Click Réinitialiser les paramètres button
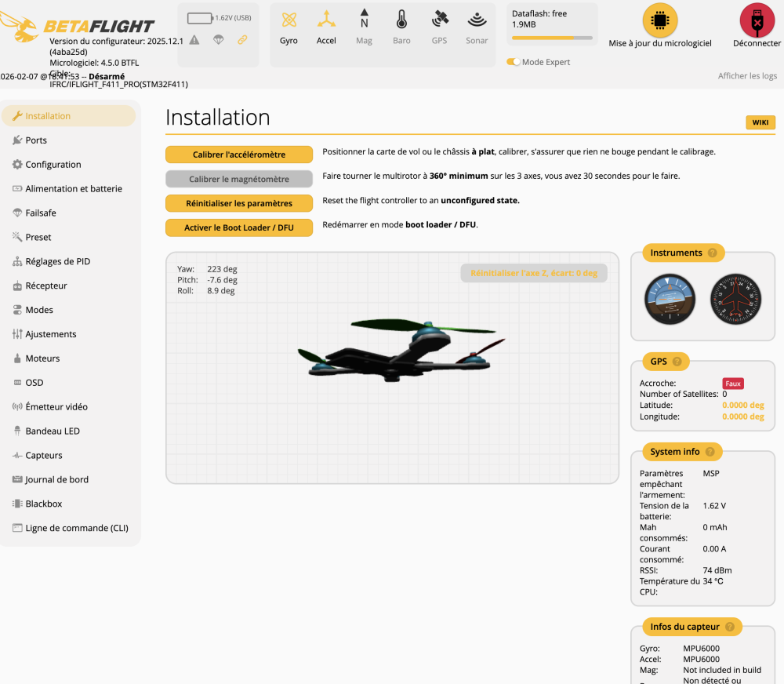This screenshot has width=784, height=684. pyautogui.click(x=239, y=203)
